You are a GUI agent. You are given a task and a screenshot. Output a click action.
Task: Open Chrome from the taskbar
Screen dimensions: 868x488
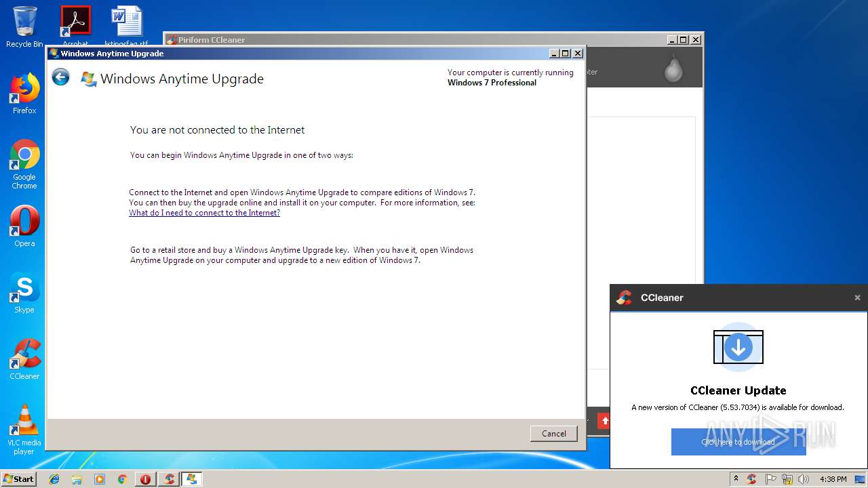pos(122,479)
